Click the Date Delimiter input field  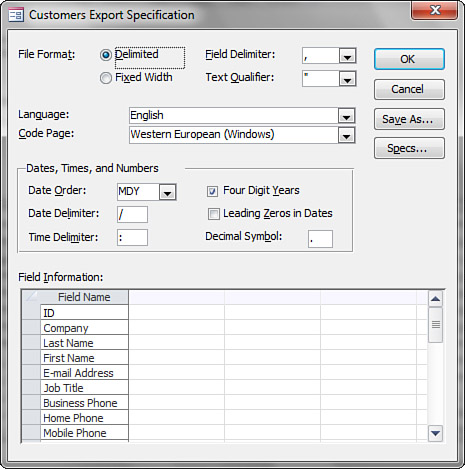132,214
